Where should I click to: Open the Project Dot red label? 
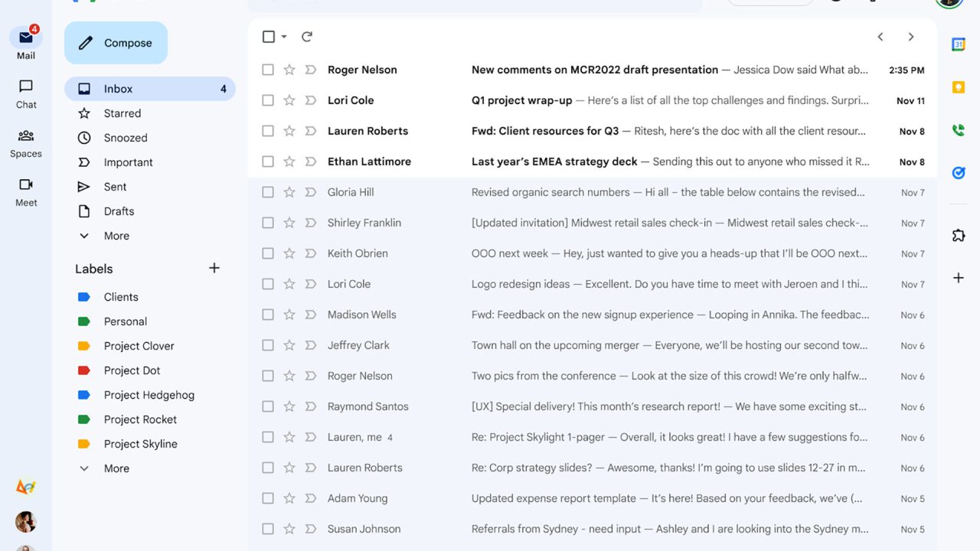132,370
